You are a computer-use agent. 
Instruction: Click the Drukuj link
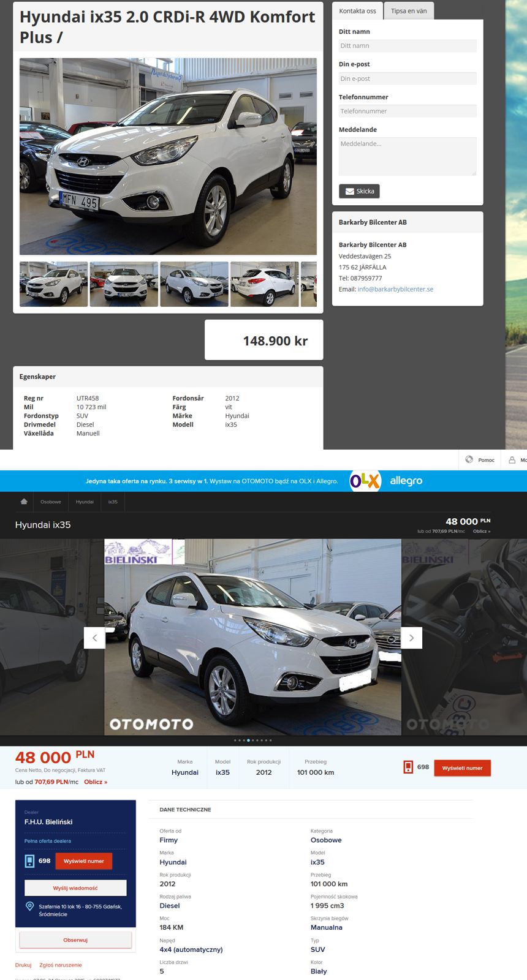click(x=23, y=965)
